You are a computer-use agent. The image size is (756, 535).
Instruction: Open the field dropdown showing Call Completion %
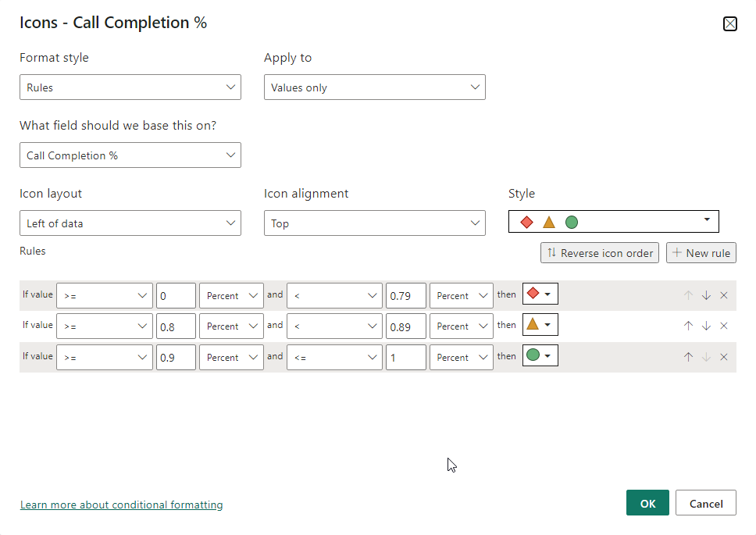130,155
